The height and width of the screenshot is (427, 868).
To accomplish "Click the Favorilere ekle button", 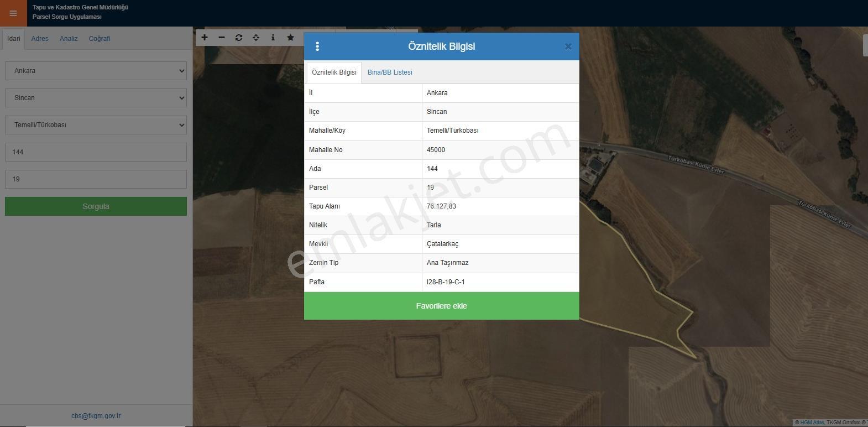I will pyautogui.click(x=442, y=306).
